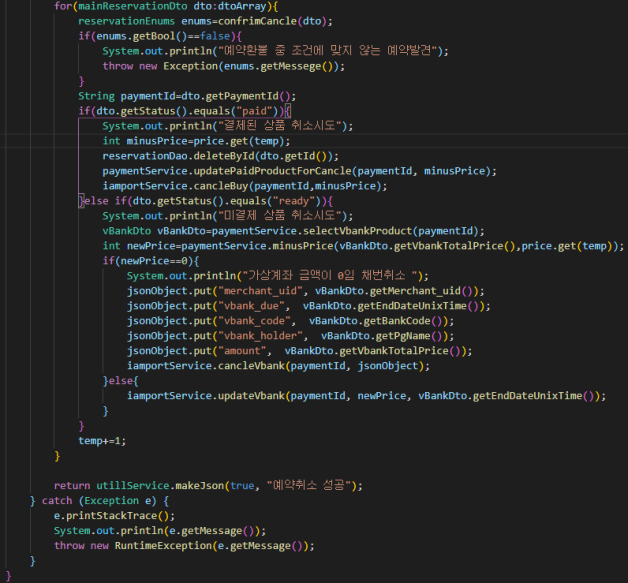The image size is (628, 583).
Task: Click the 'throw new RuntimeException' line
Action: [184, 546]
